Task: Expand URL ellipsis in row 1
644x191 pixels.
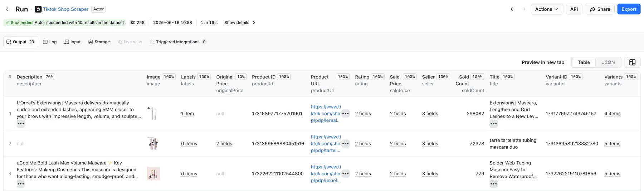Action: (345, 114)
